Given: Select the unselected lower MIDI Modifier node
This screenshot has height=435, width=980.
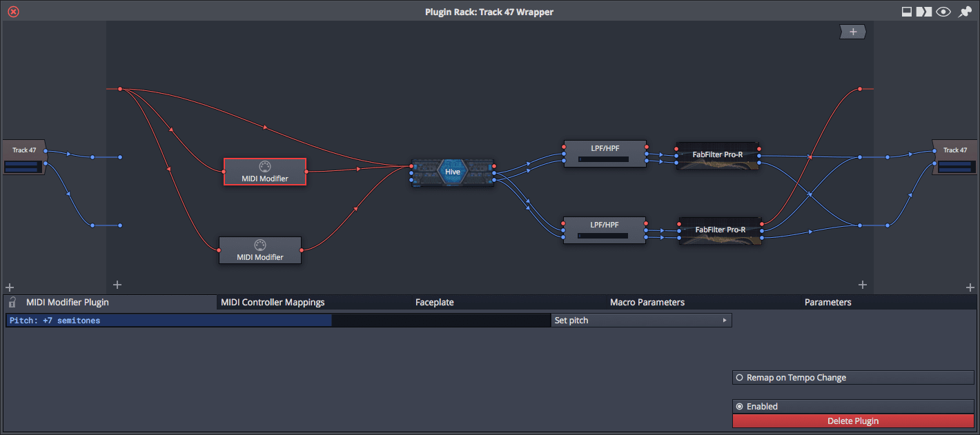Looking at the screenshot, I should (260, 250).
